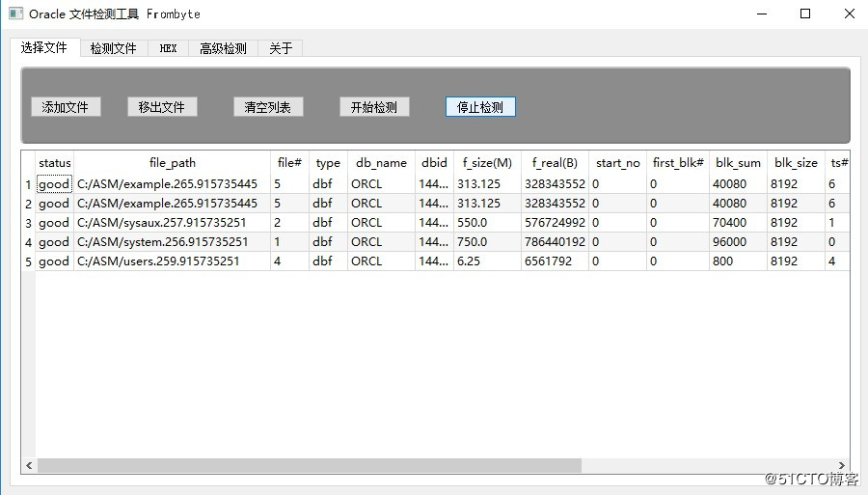Click the horizontal scrollbar right arrow
The width and height of the screenshot is (868, 495).
[842, 466]
